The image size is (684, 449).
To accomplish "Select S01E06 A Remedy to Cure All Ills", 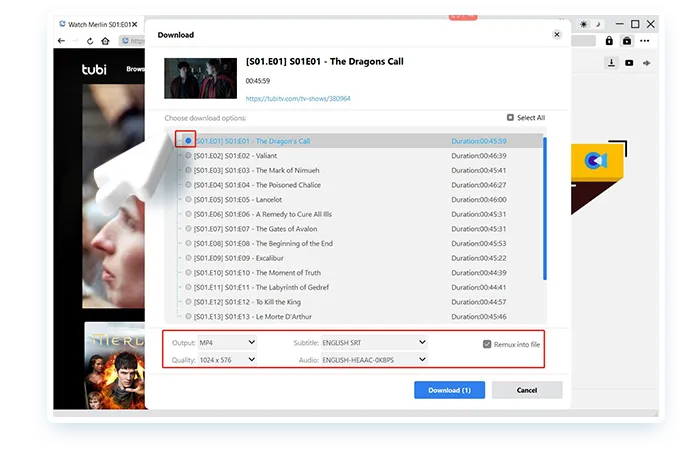I will pos(188,214).
